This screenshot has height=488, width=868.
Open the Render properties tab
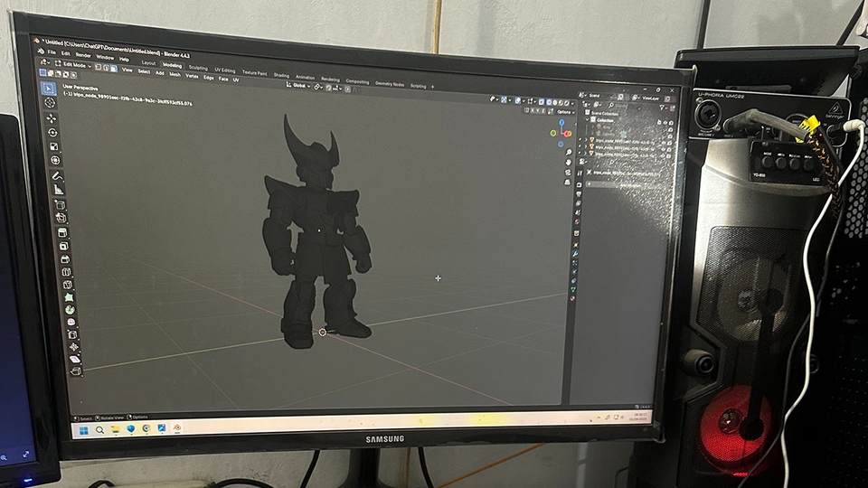point(579,184)
